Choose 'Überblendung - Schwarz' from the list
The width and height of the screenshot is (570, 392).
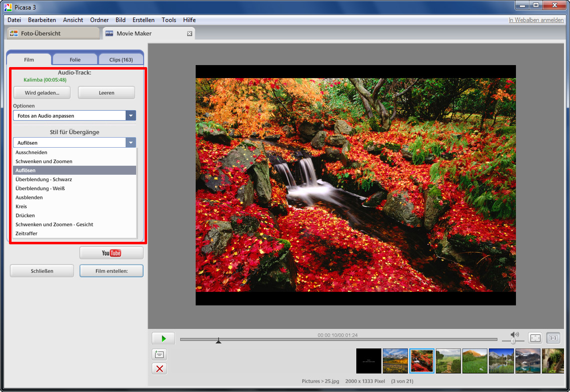[44, 179]
